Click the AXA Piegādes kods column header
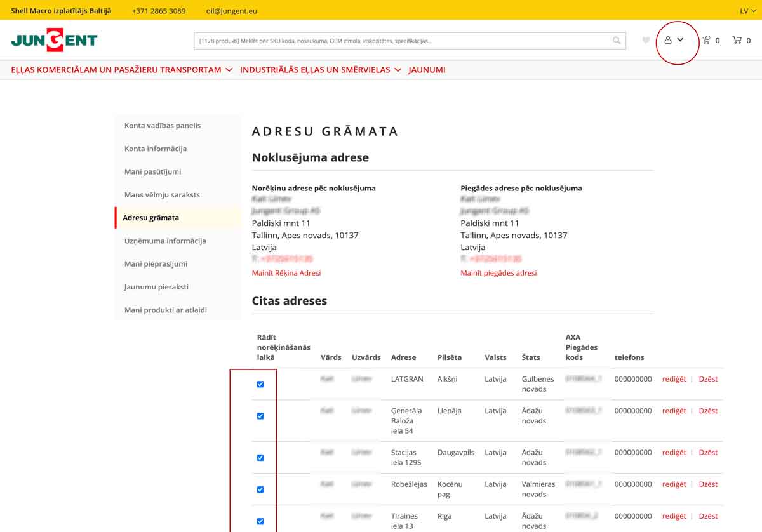 582,347
